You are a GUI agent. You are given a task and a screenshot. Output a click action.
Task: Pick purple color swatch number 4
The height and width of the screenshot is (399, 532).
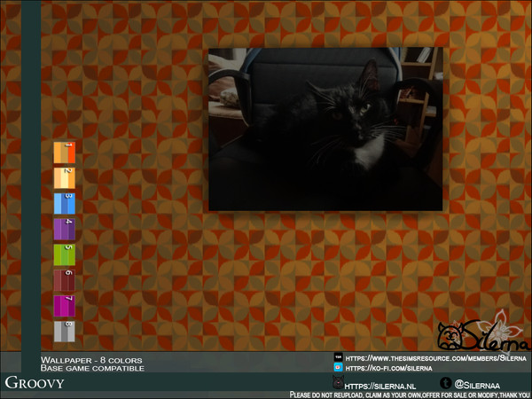click(64, 229)
